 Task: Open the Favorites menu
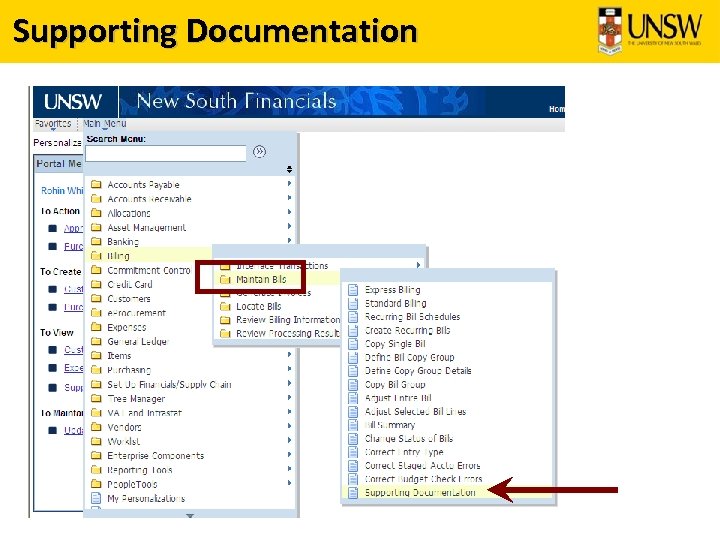pos(53,124)
